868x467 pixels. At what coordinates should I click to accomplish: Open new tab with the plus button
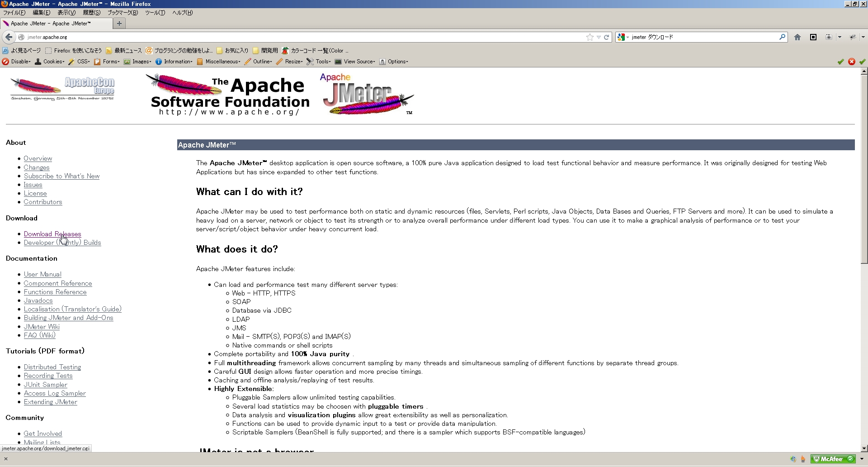point(119,24)
